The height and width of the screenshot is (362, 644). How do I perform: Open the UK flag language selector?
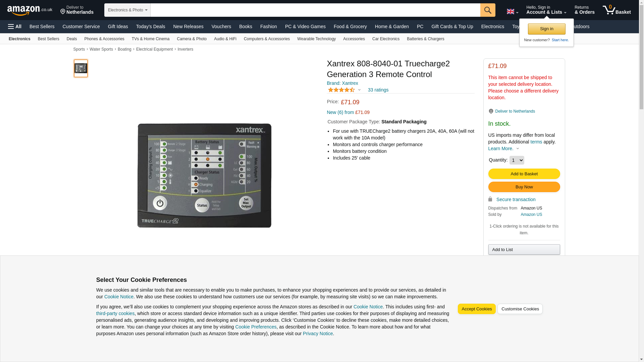[x=512, y=11]
